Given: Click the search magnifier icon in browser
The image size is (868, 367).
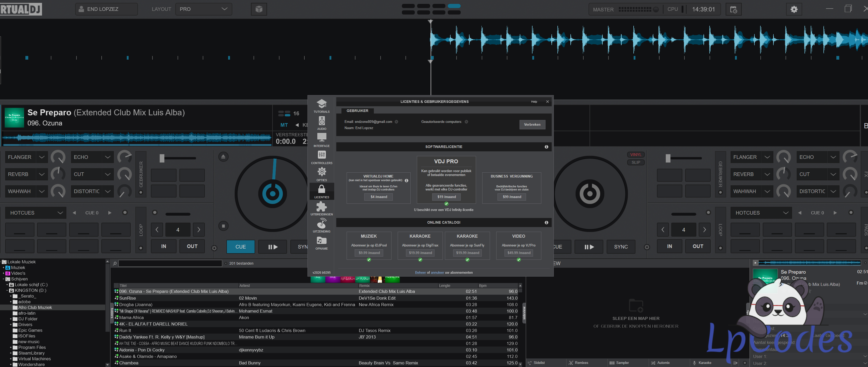Looking at the screenshot, I should pos(115,264).
